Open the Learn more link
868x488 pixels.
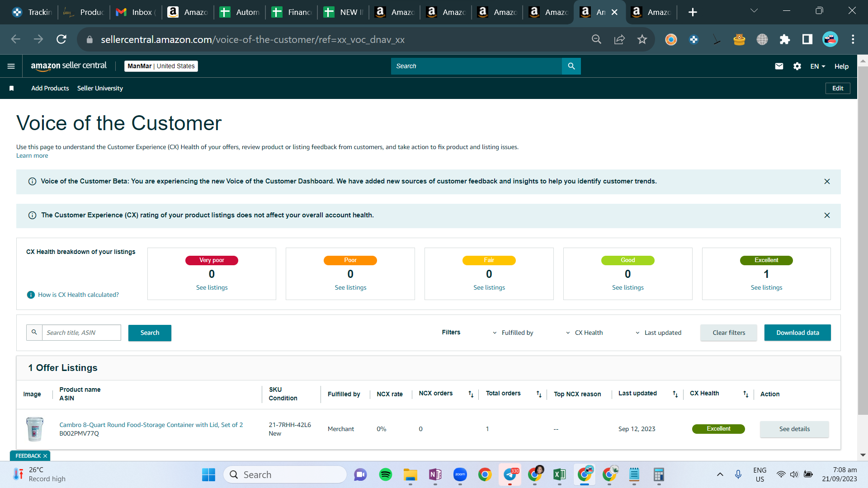(32, 156)
